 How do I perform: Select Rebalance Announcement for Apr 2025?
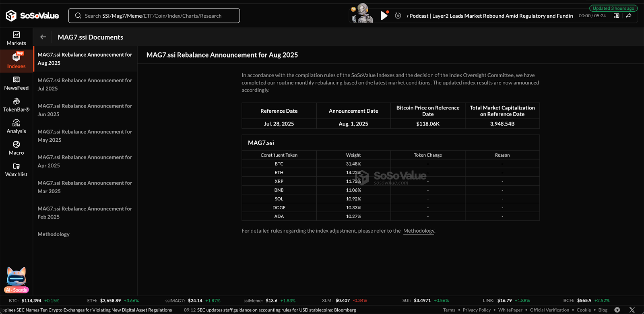pos(85,161)
